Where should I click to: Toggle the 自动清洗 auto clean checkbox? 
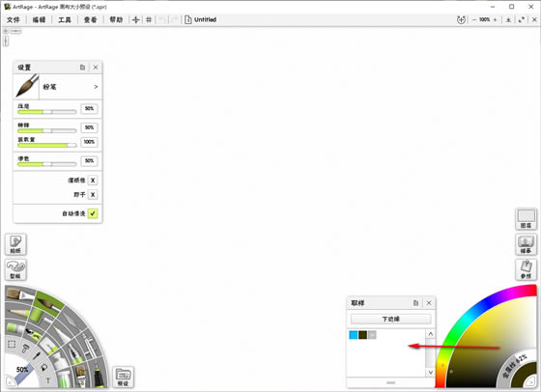point(93,213)
